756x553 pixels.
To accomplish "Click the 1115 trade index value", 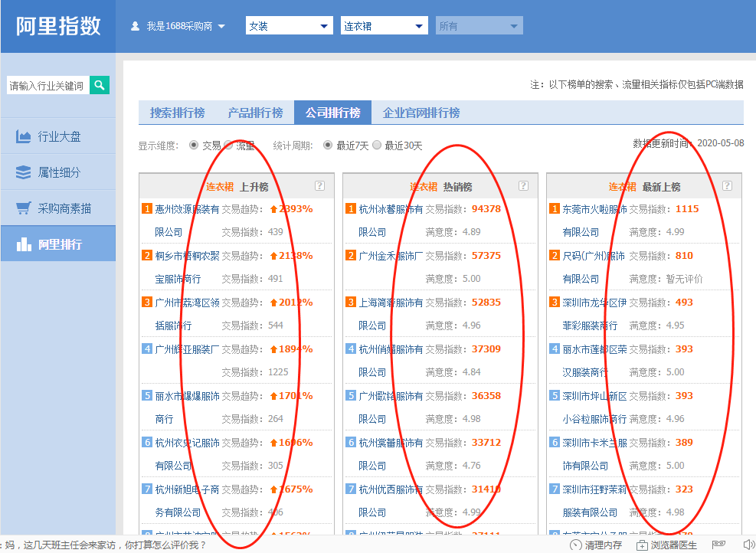I will pos(687,209).
